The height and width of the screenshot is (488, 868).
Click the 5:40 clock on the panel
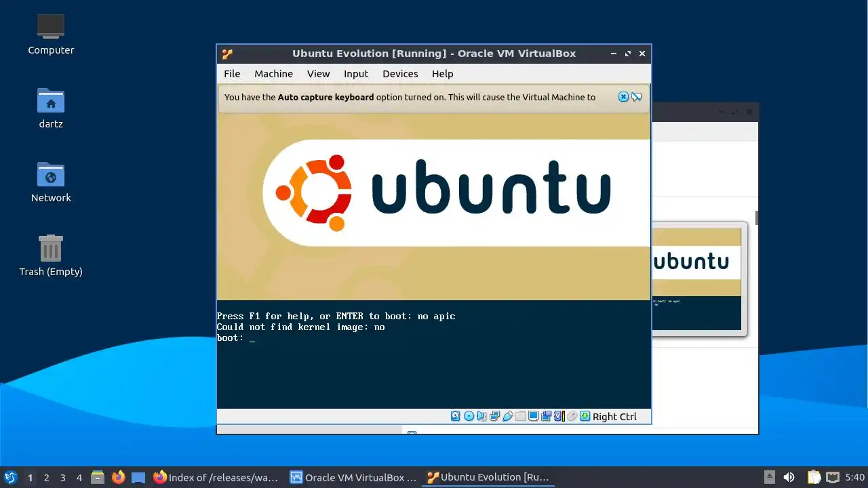tap(854, 477)
